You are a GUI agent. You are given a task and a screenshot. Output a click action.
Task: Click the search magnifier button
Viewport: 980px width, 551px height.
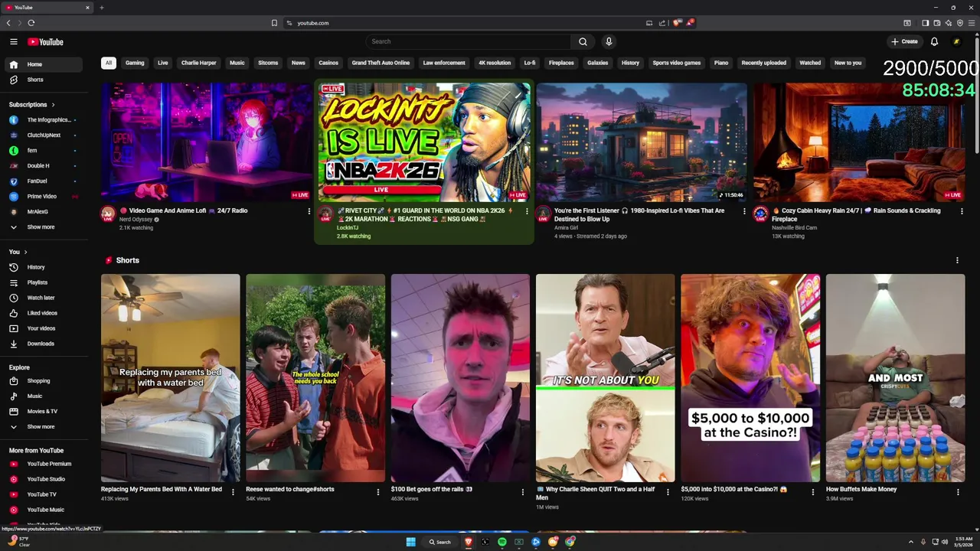[x=583, y=41]
